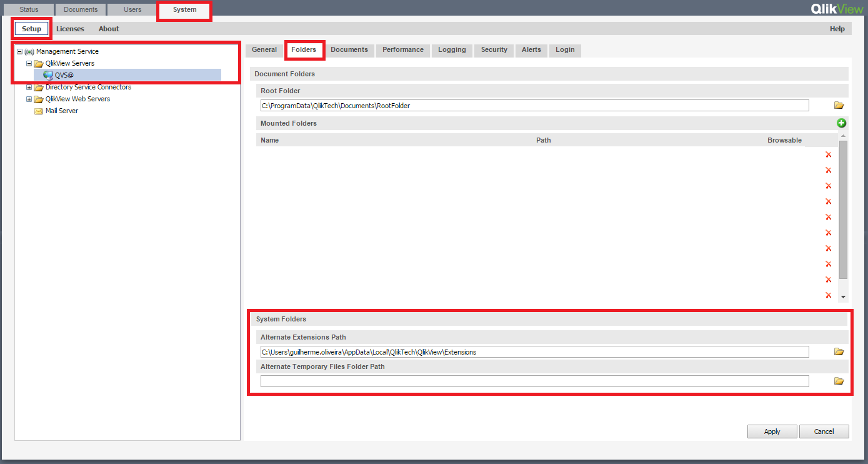This screenshot has width=868, height=464.
Task: Click the Name column header
Action: point(270,140)
